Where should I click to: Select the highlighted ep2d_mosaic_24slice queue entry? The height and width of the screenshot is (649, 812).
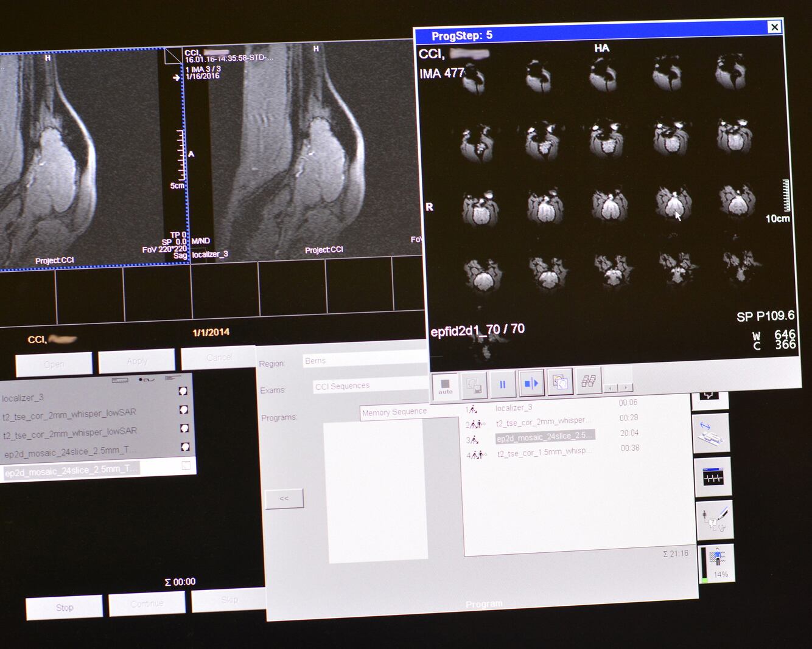[72, 470]
